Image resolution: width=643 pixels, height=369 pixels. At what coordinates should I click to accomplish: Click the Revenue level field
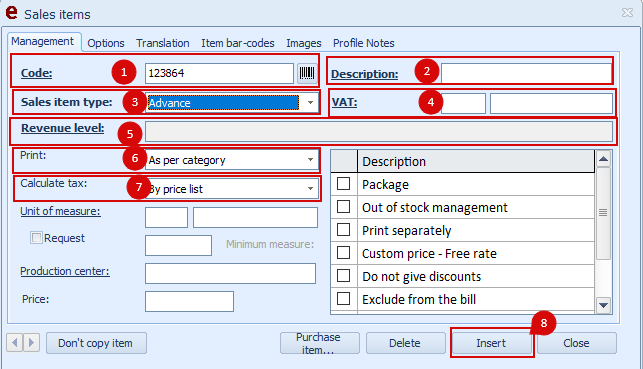point(379,132)
